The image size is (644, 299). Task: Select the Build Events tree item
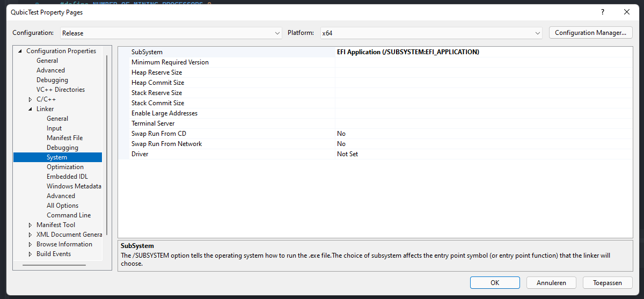[54, 254]
